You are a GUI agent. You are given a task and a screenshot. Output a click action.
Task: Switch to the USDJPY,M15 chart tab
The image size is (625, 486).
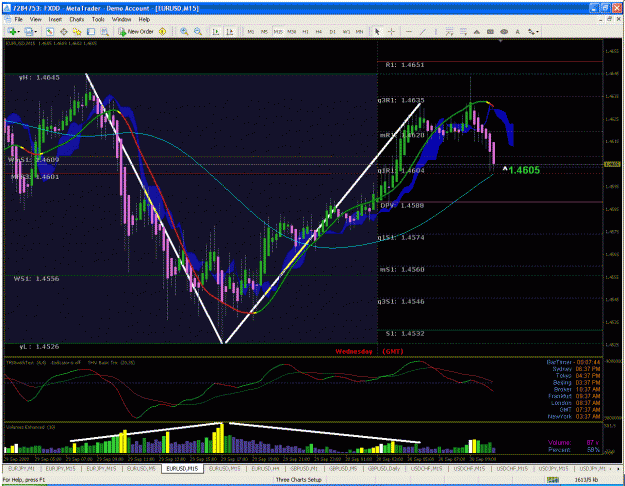tap(553, 468)
